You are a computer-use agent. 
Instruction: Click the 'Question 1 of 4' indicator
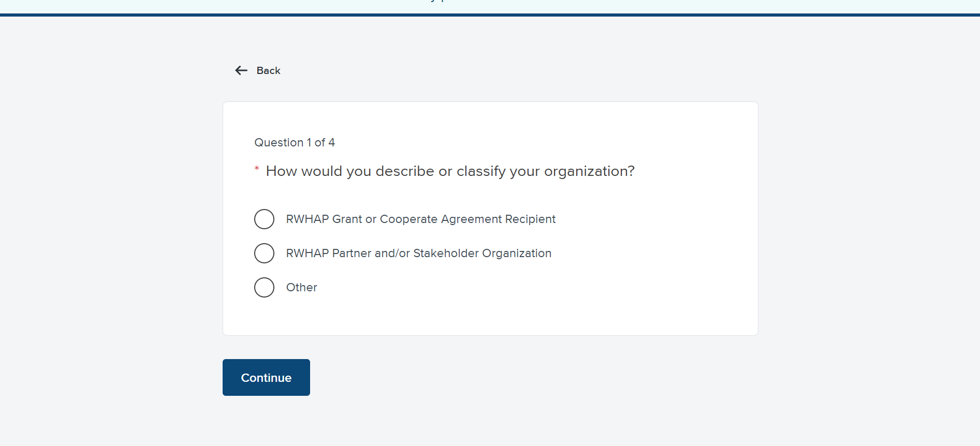pos(295,143)
